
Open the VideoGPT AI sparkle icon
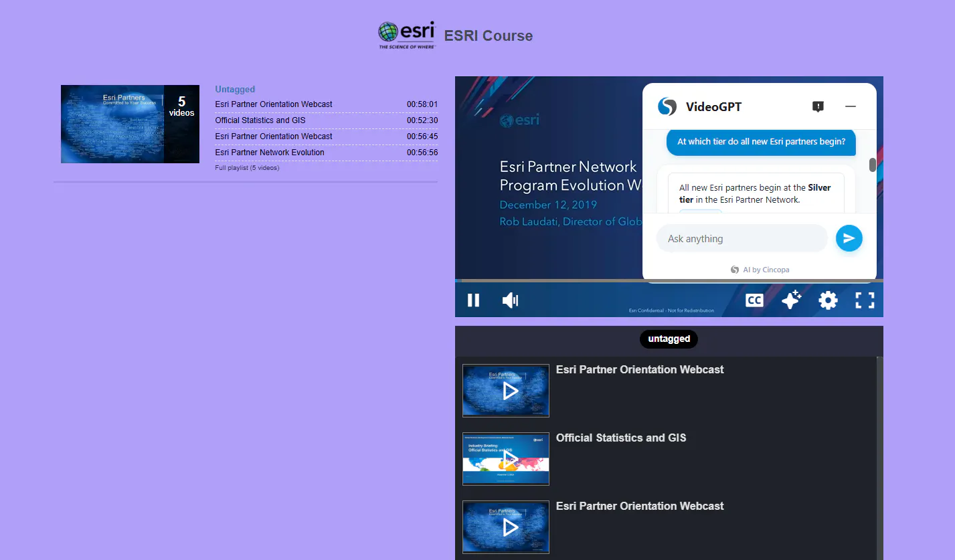point(791,300)
